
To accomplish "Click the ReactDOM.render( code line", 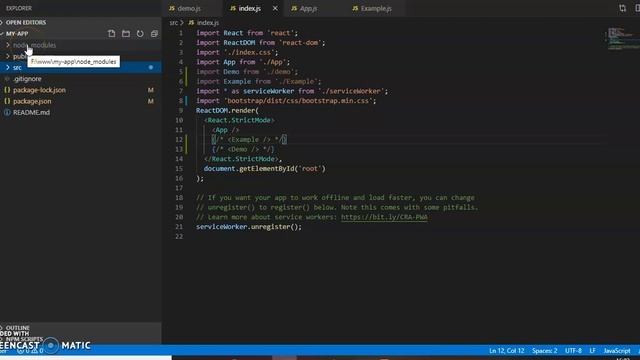I will click(x=227, y=111).
